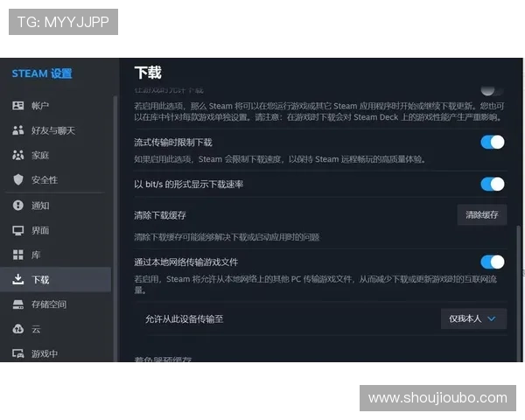Open the 存储空间 settings section

click(x=56, y=304)
